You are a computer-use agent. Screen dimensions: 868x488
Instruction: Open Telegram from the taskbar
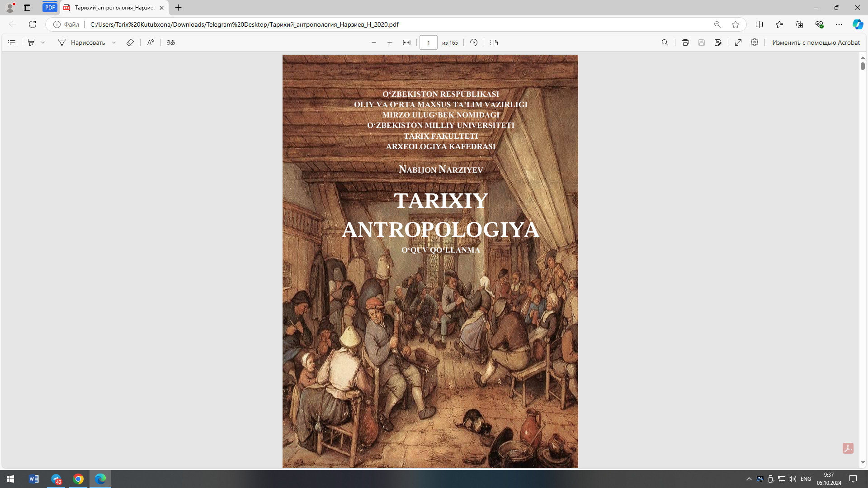point(56,479)
